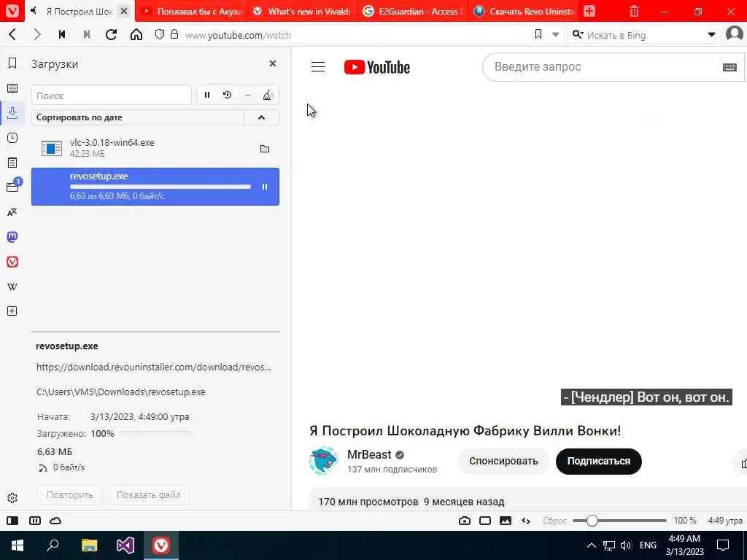Image resolution: width=747 pixels, height=560 pixels.
Task: Toggle the Downloads panel icon
Action: pos(12,113)
